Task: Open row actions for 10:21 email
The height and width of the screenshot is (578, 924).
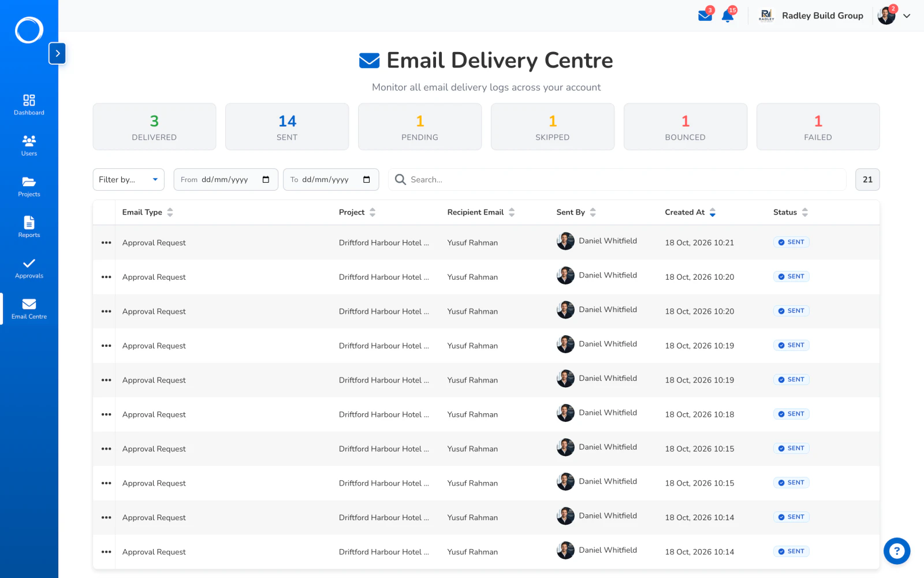Action: click(x=106, y=243)
